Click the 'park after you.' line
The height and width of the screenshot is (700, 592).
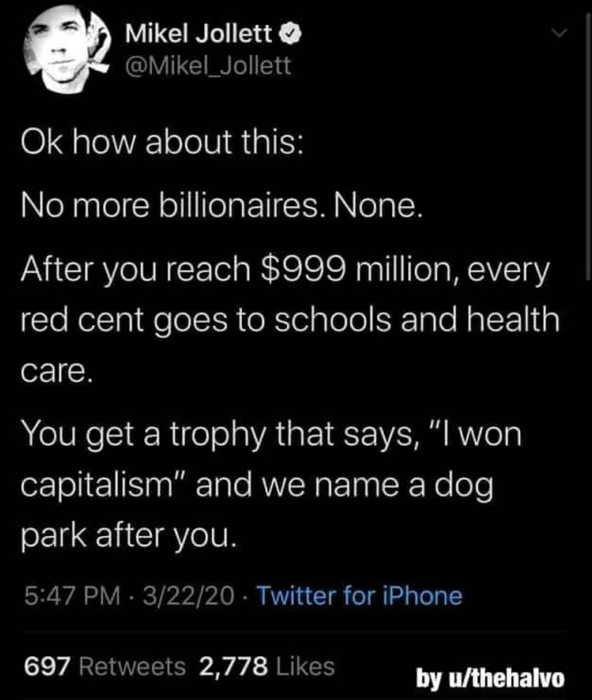click(x=128, y=536)
